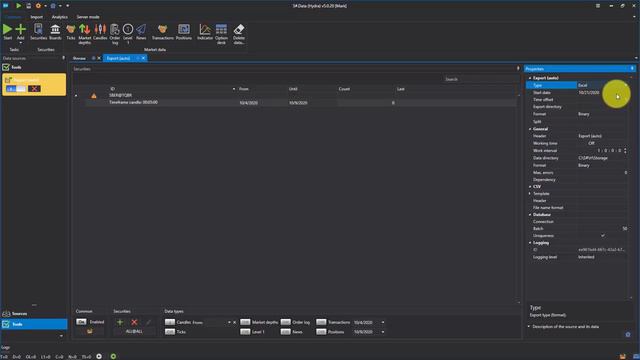640x360 pixels.
Task: Open the Candles timeframe dropdown
Action: pos(229,322)
